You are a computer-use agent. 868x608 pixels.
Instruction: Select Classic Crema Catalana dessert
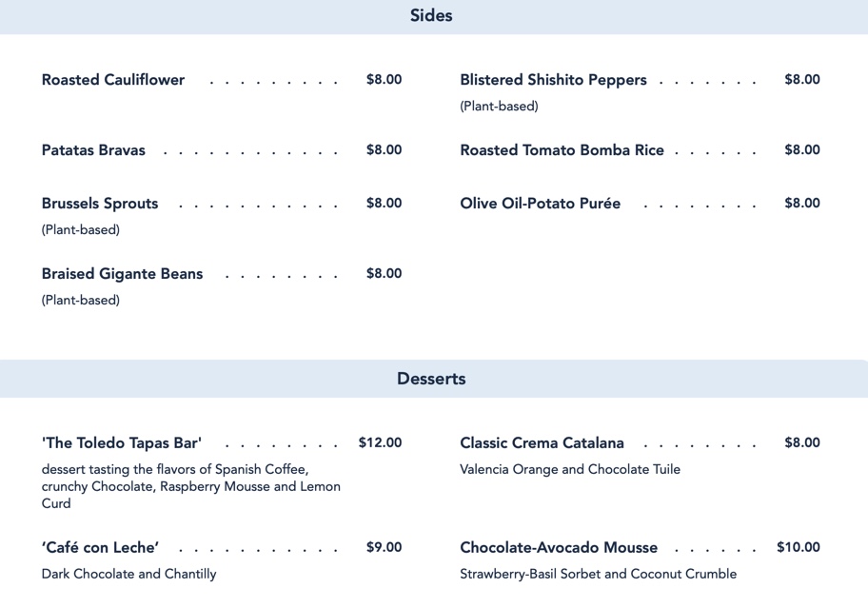click(542, 443)
